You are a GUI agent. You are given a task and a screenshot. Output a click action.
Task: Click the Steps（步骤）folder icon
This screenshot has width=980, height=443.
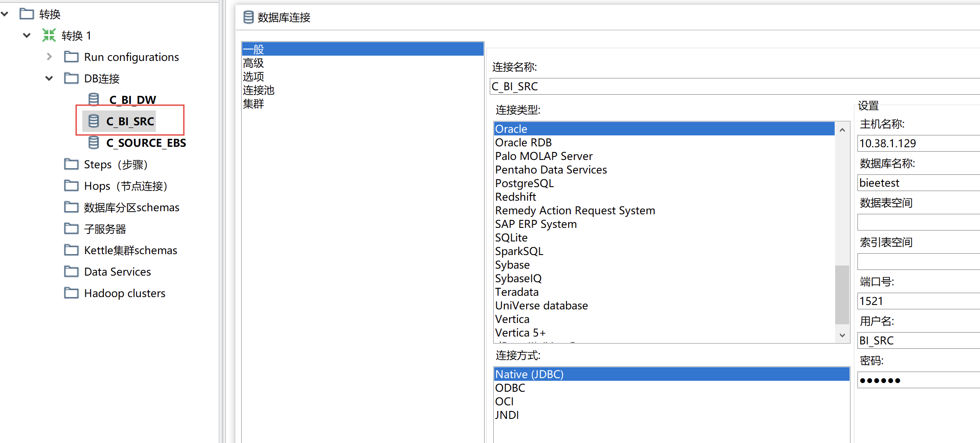click(x=71, y=164)
